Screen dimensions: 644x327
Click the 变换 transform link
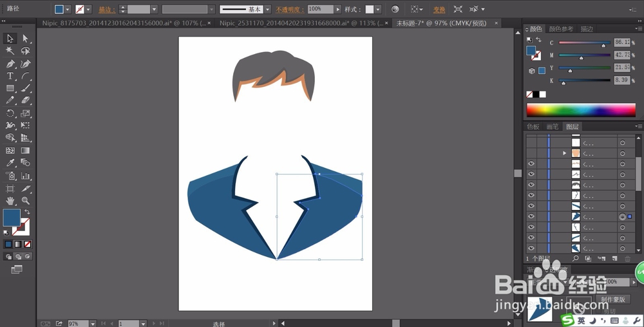pos(439,10)
